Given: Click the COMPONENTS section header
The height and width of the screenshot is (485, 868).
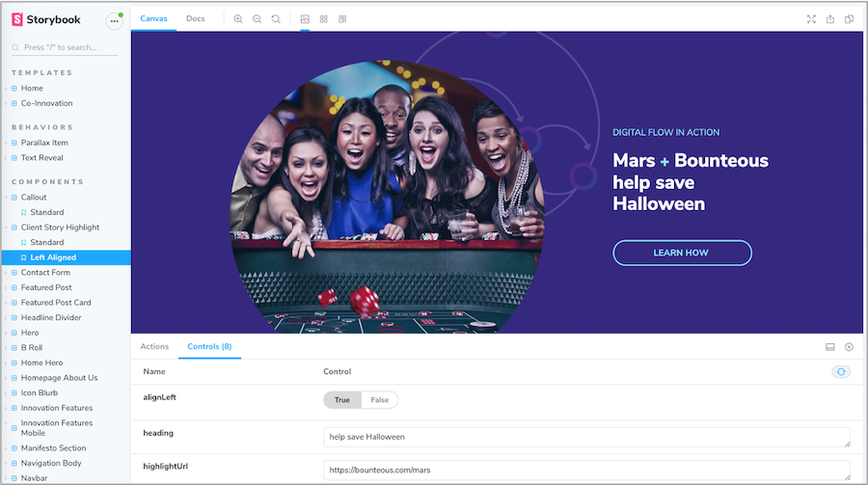Looking at the screenshot, I should point(47,181).
